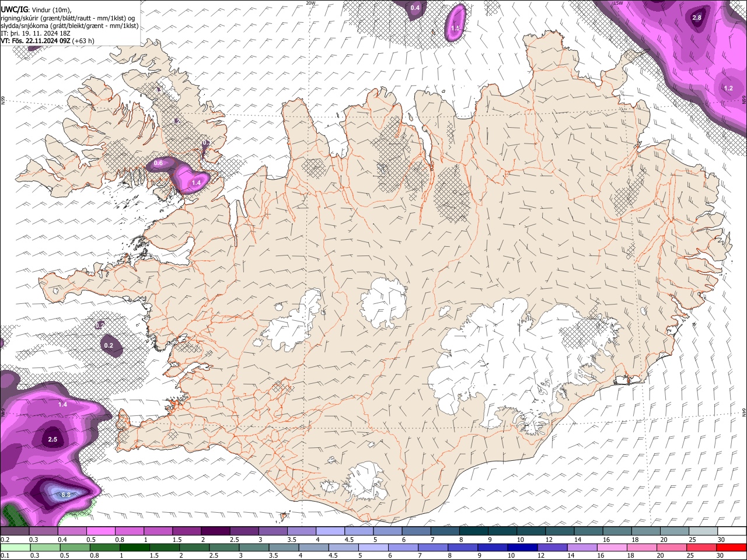The height and width of the screenshot is (560, 747).
Task: Select the 1.4 label in southwest sea area
Action: click(62, 404)
